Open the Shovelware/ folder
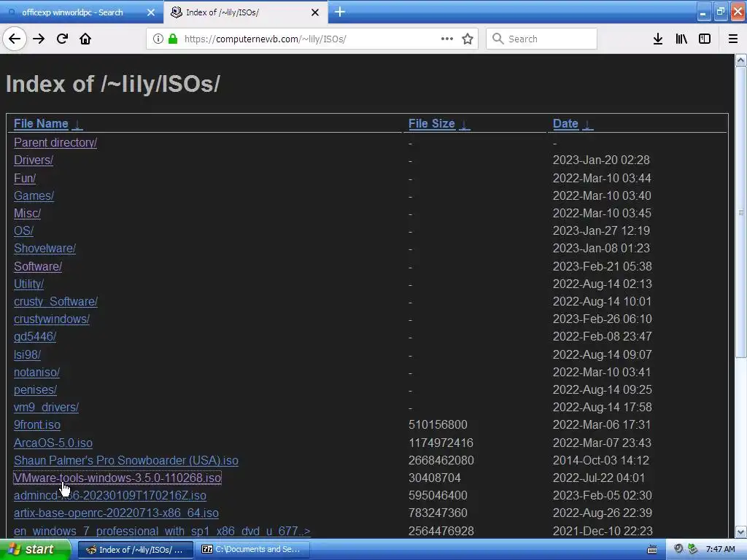 pos(44,249)
